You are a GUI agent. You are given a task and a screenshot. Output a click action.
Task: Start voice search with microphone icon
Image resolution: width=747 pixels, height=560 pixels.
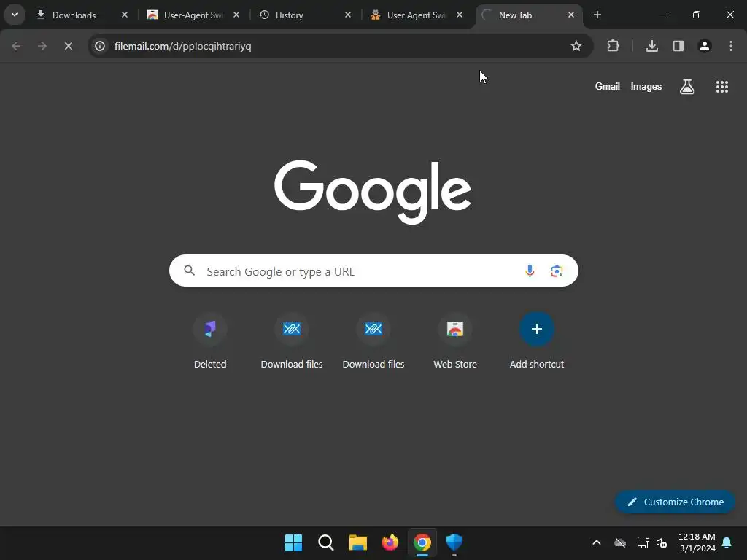[x=530, y=271]
